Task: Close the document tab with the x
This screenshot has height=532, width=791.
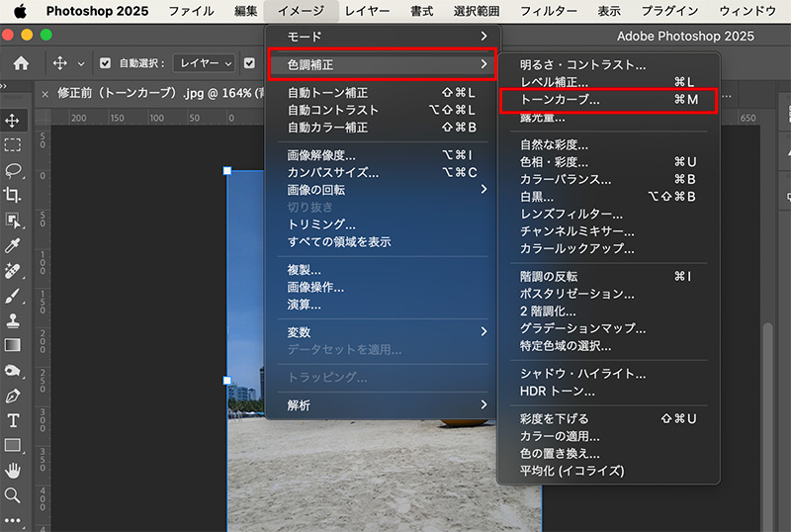Action: point(44,94)
